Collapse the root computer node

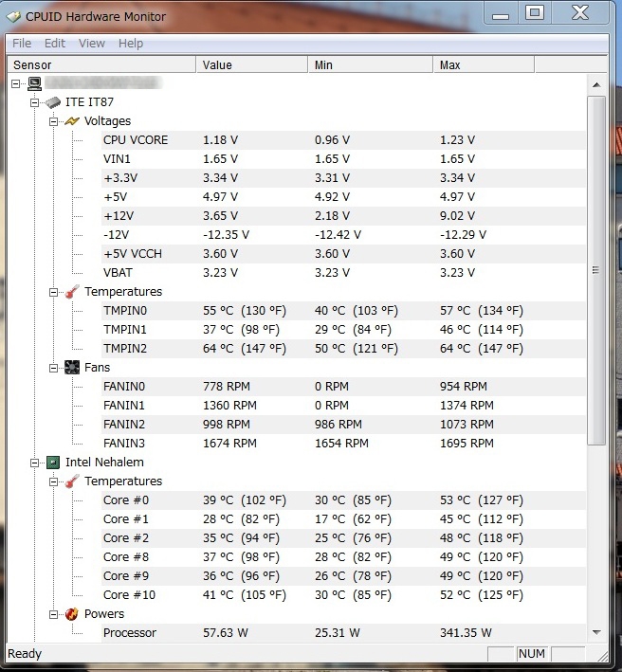click(16, 83)
